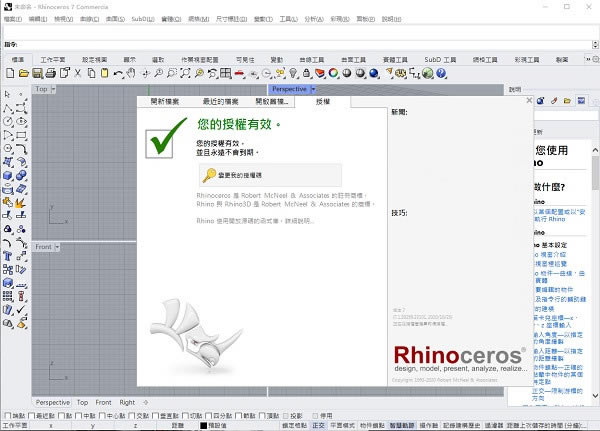Enable the 垂直點 perpendicular snap checkbox
The height and width of the screenshot is (431, 600).
155,416
